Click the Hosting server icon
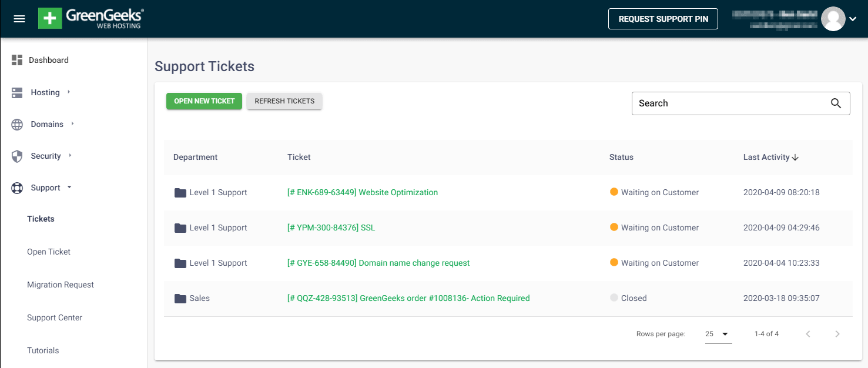This screenshot has height=368, width=868. (x=17, y=92)
